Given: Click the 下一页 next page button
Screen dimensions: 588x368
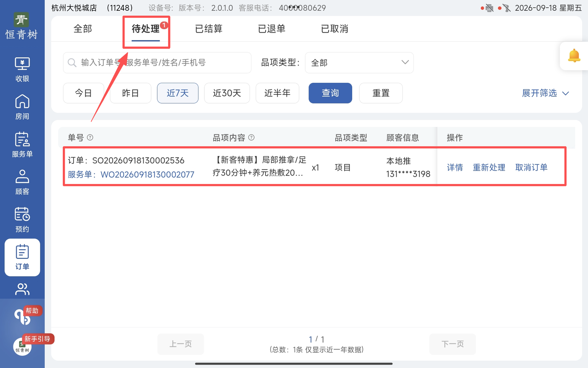Looking at the screenshot, I should (452, 344).
